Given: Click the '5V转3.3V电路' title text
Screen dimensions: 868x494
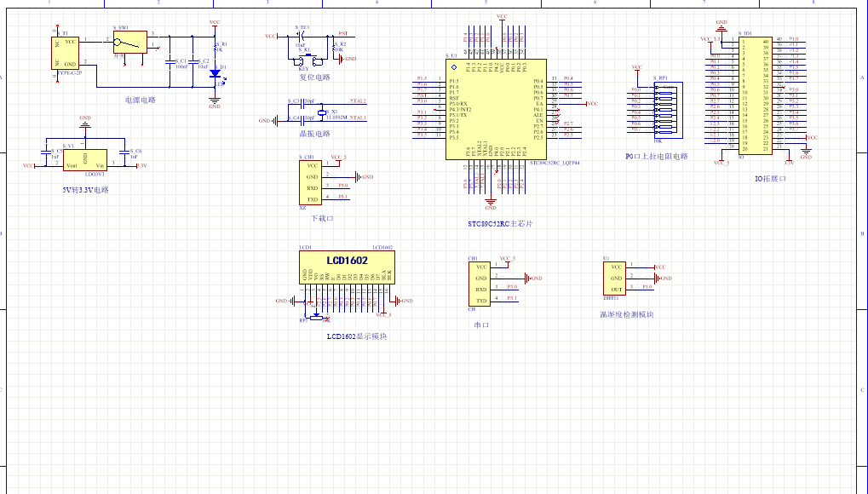Looking at the screenshot, I should click(86, 190).
